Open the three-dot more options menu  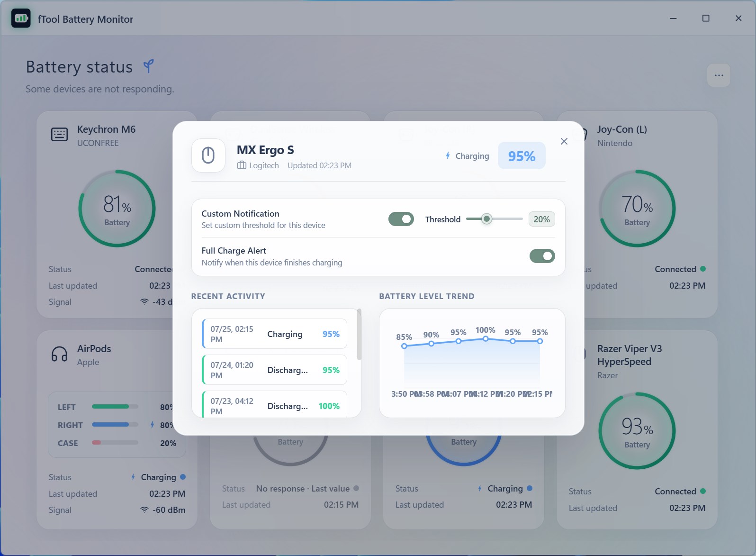coord(719,75)
